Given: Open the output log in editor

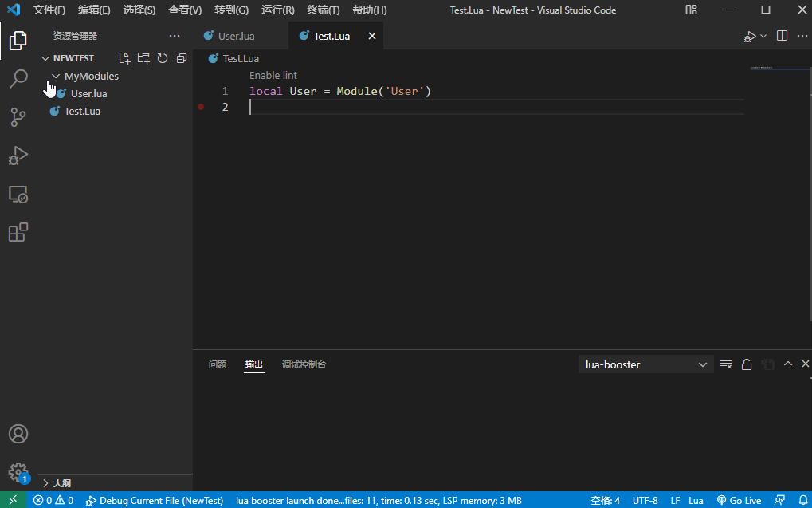Looking at the screenshot, I should point(767,364).
